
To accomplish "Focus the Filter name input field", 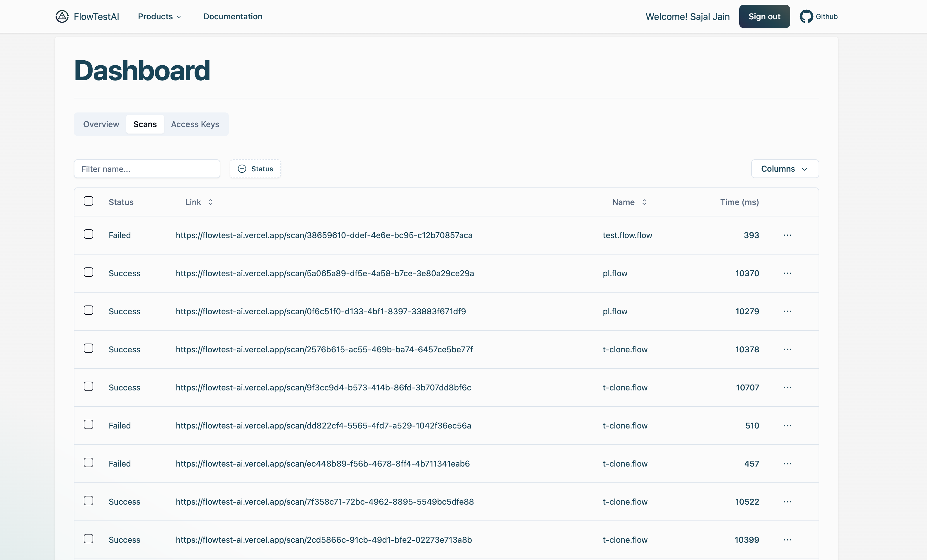I will coord(147,169).
